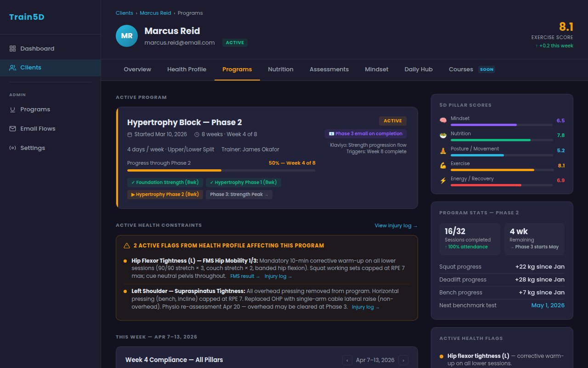Click the Programs icon under Admin
The height and width of the screenshot is (368, 588).
click(x=13, y=109)
